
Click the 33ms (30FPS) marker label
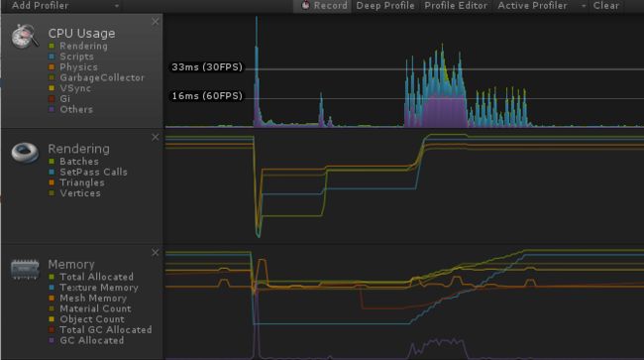click(x=207, y=67)
